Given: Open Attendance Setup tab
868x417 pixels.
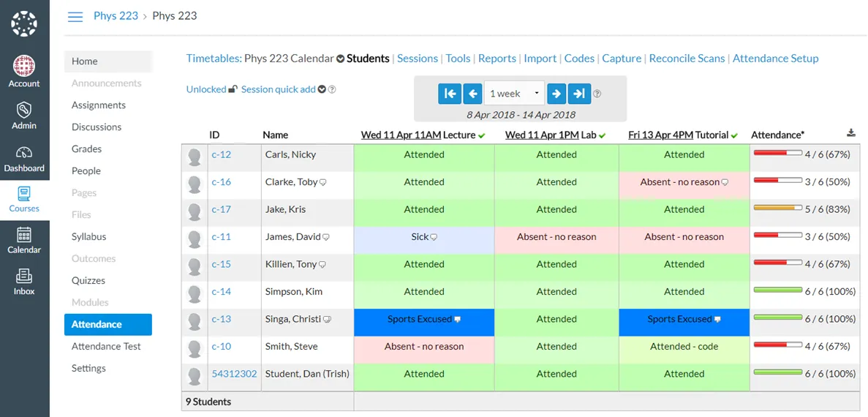Looking at the screenshot, I should point(776,58).
